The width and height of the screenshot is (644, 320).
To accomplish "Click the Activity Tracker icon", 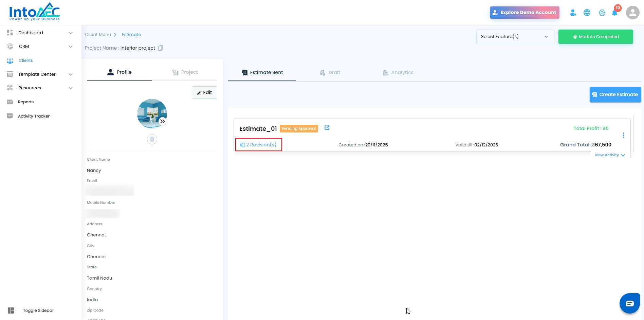I will (10, 116).
